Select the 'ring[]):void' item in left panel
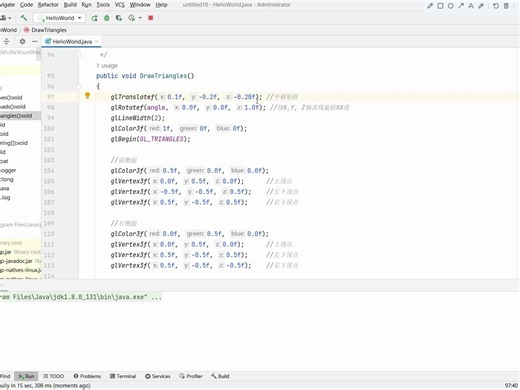 tap(14, 143)
